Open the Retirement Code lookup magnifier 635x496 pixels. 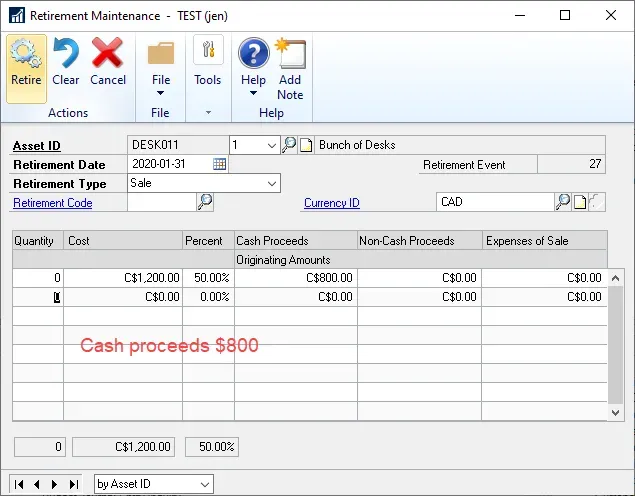(204, 202)
